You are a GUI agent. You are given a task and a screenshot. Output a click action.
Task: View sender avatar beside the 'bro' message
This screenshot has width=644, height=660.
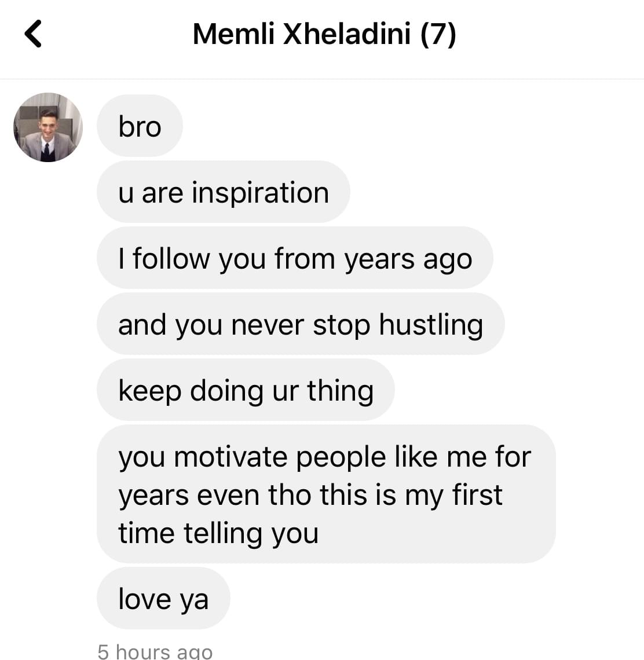click(48, 127)
